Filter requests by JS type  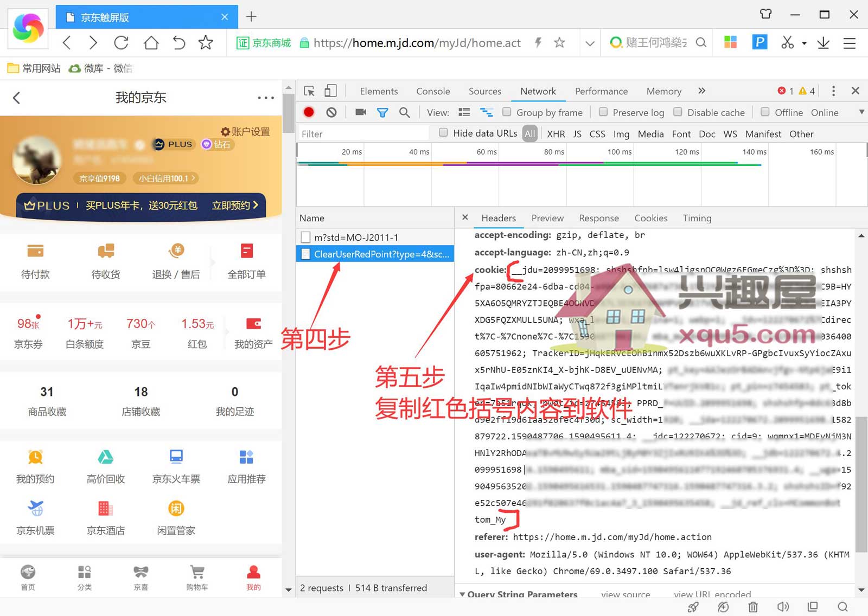[x=577, y=134]
